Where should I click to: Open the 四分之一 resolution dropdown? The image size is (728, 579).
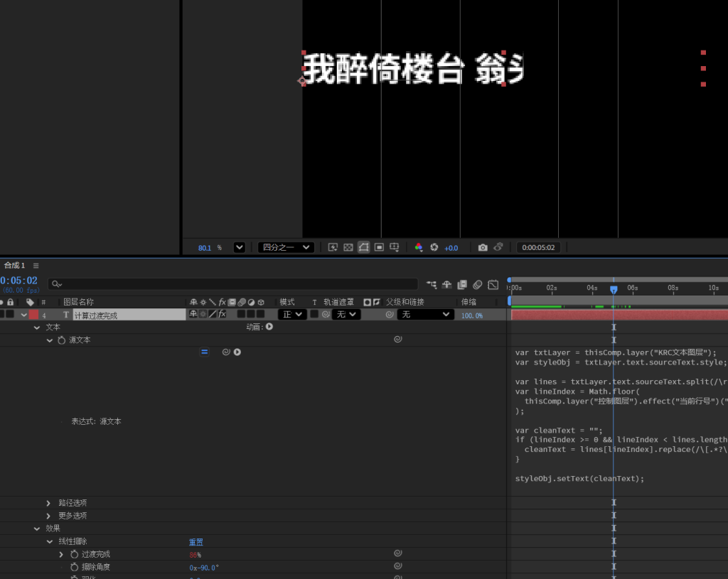pos(286,247)
